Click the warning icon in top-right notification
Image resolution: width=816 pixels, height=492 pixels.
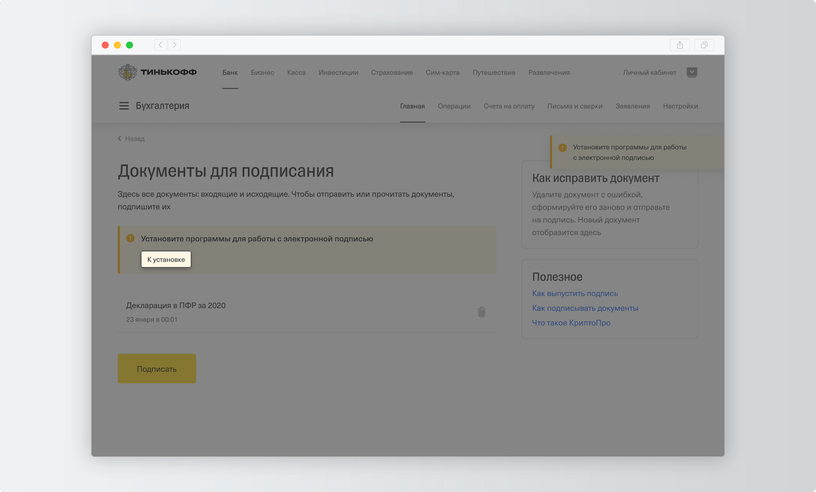click(563, 147)
